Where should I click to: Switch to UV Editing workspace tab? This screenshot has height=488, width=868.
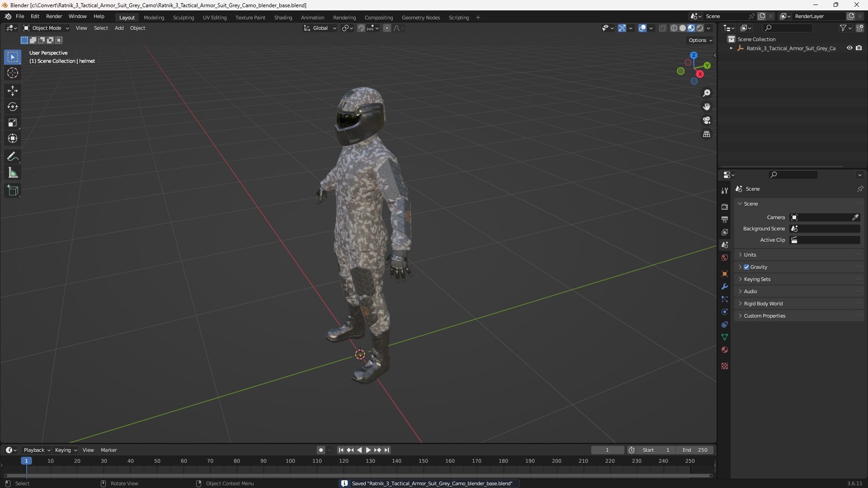point(215,18)
